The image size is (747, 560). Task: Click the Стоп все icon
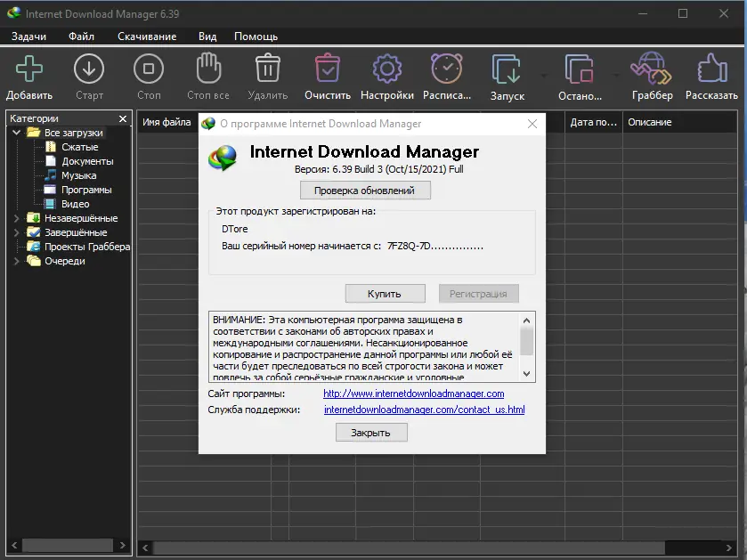click(x=207, y=69)
